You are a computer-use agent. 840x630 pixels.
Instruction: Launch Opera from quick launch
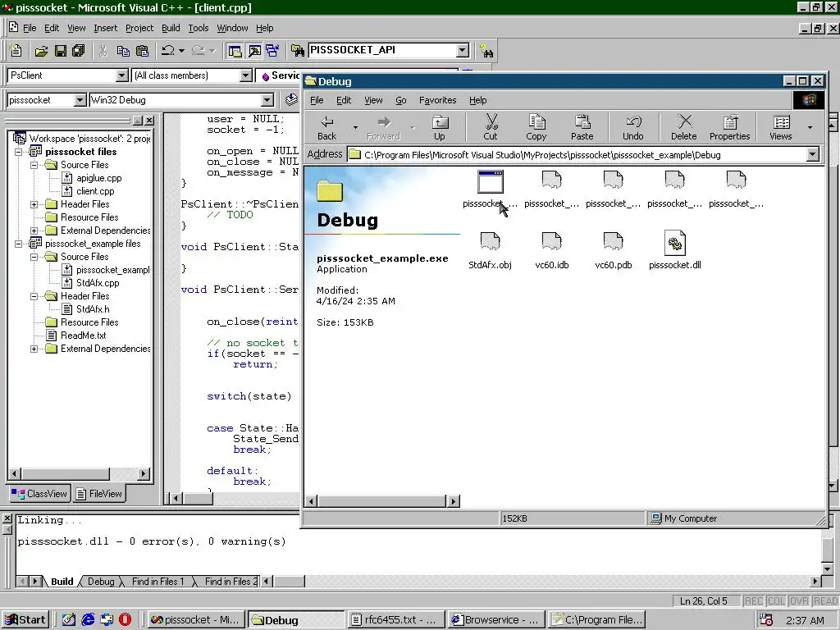coord(125,620)
